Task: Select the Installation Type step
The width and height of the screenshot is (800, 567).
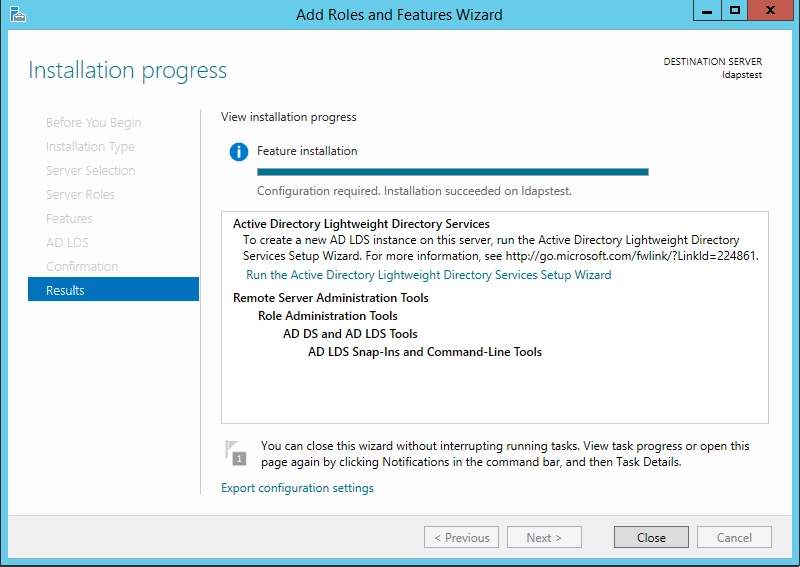Action: [90, 146]
